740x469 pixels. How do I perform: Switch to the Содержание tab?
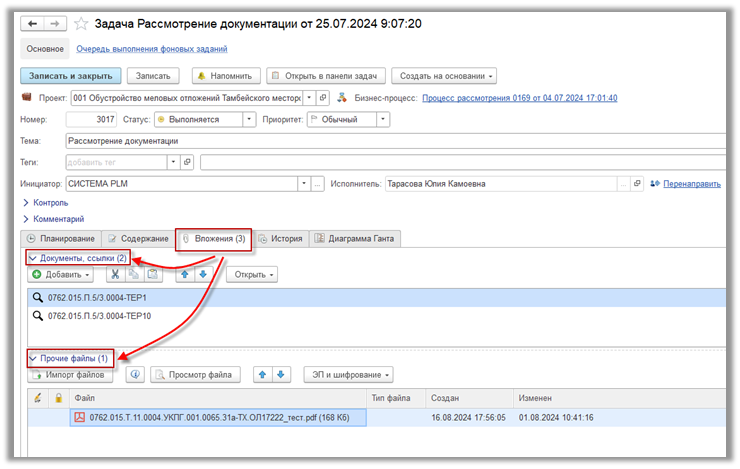[x=138, y=238]
